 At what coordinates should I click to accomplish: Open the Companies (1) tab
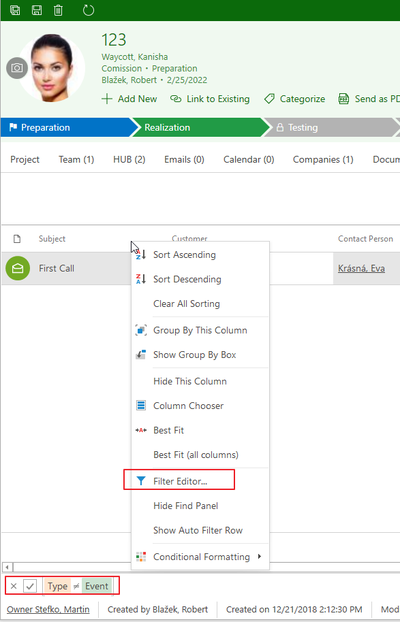(323, 159)
